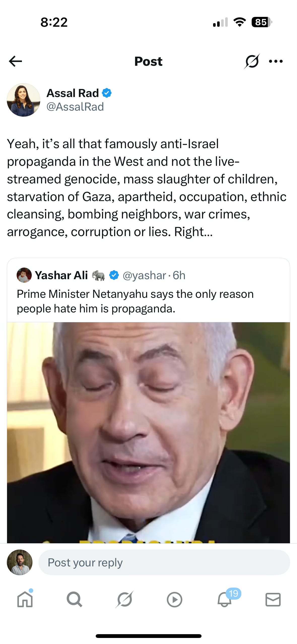Open Grok icon in the post header
This screenshot has height=644, width=297.
tap(252, 61)
